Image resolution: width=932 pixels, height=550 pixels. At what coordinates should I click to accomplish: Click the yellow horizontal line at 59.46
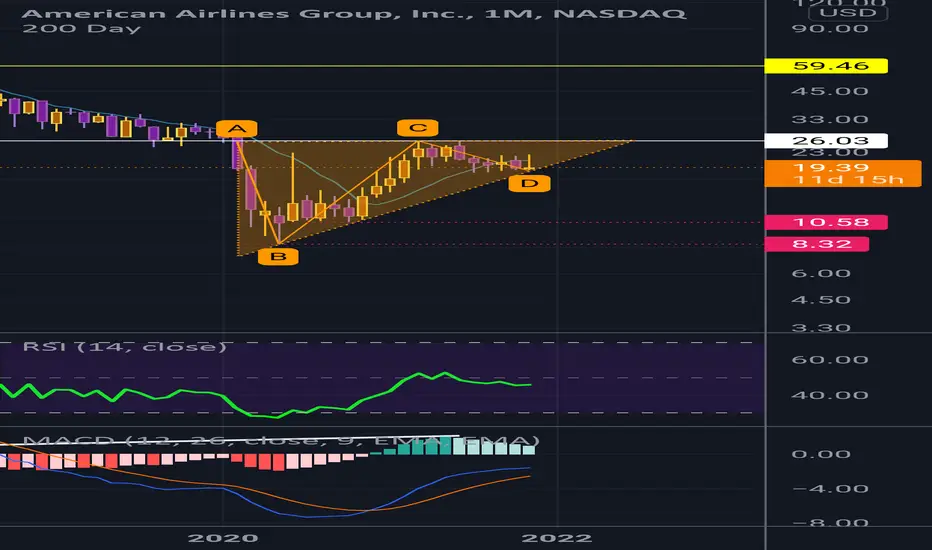[382, 66]
